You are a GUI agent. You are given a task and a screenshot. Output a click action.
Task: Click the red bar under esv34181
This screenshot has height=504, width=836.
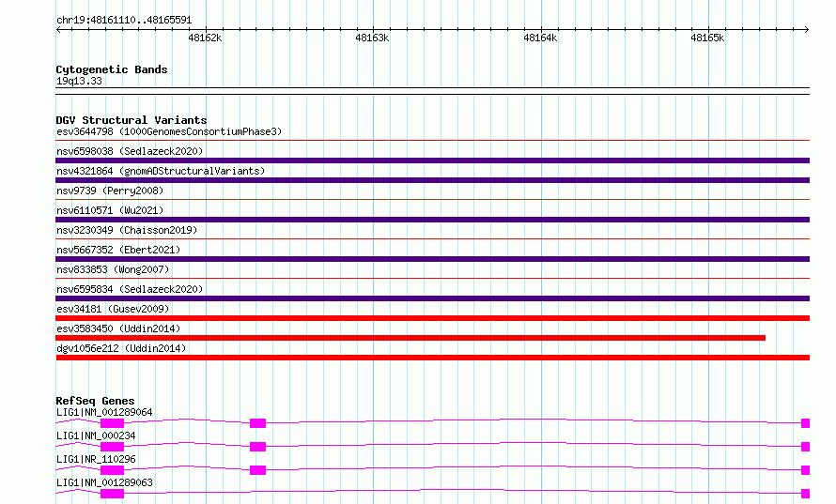coord(432,318)
